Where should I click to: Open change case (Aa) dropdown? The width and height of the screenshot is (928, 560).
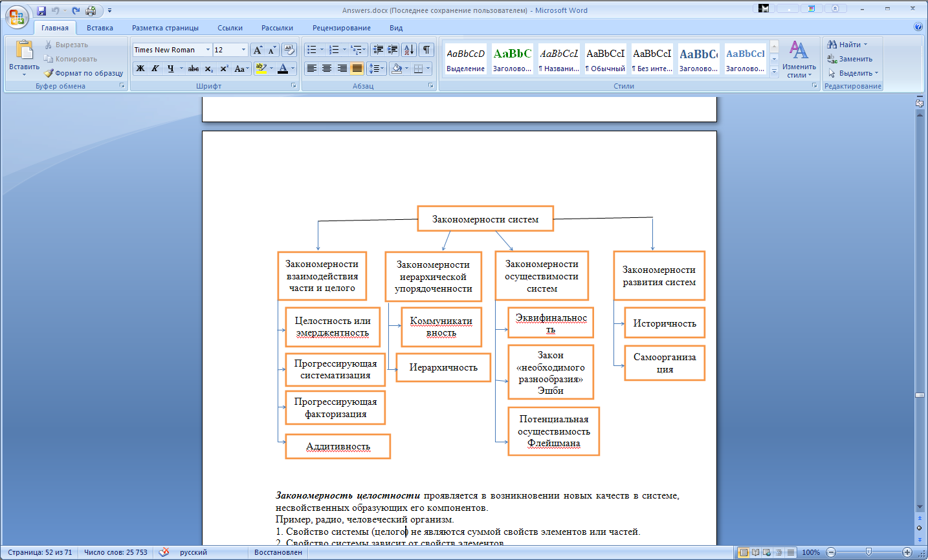tap(242, 69)
